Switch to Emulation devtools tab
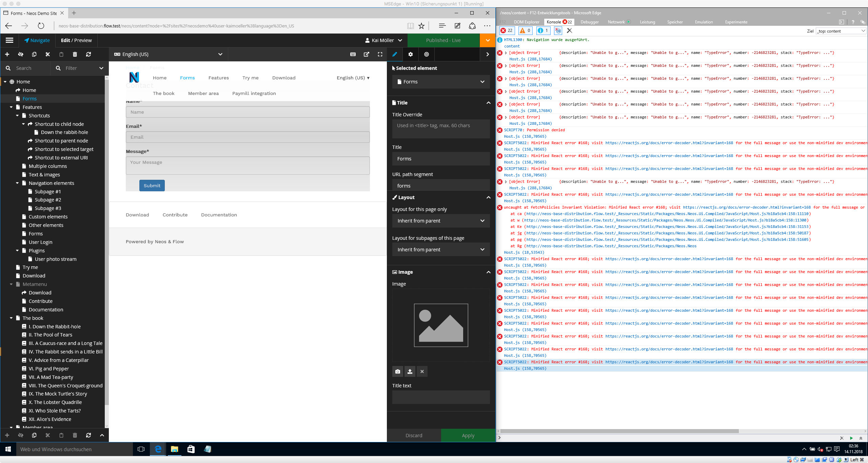Viewport: 868px width, 463px height. (704, 22)
